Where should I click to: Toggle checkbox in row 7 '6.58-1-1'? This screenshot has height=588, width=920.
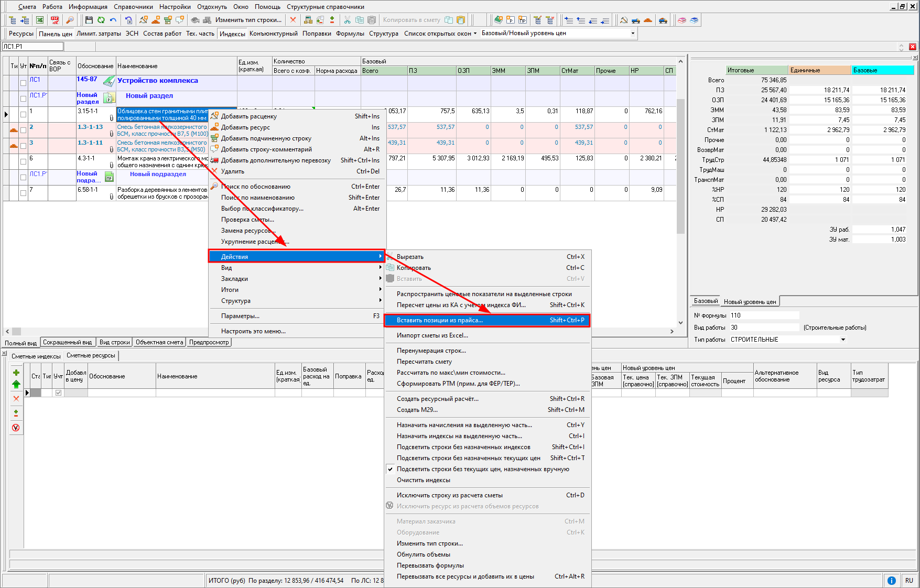(x=23, y=193)
